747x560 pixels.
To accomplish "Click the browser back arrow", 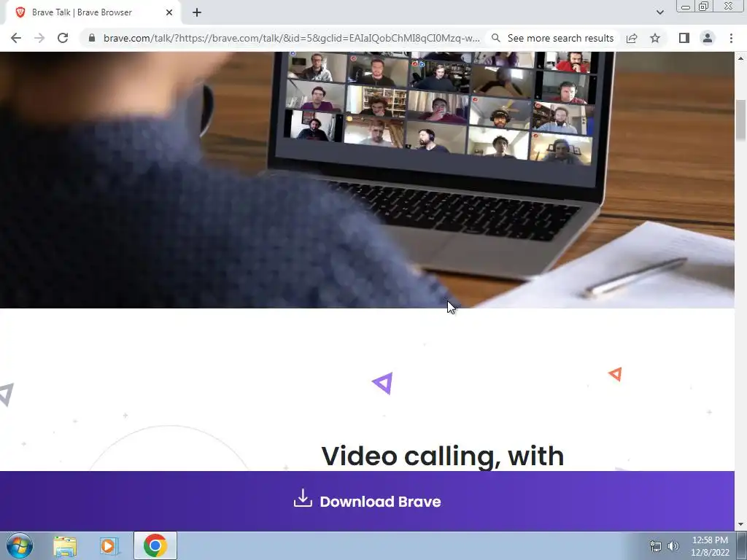I will (16, 38).
